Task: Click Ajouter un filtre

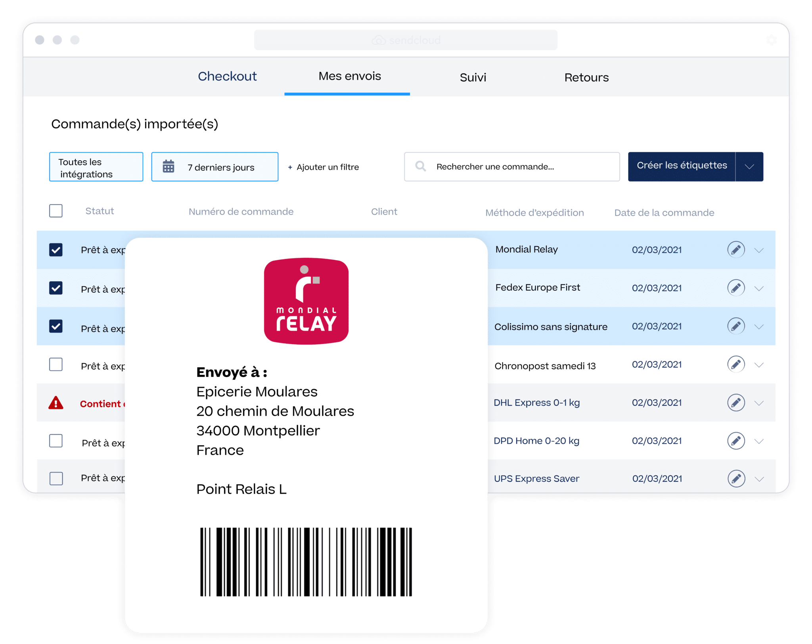Action: tap(323, 167)
